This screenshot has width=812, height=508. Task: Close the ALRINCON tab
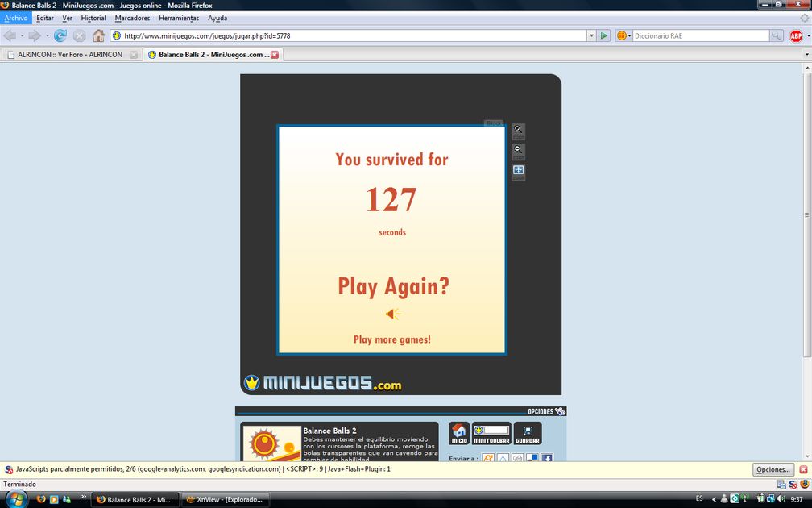pyautogui.click(x=134, y=55)
